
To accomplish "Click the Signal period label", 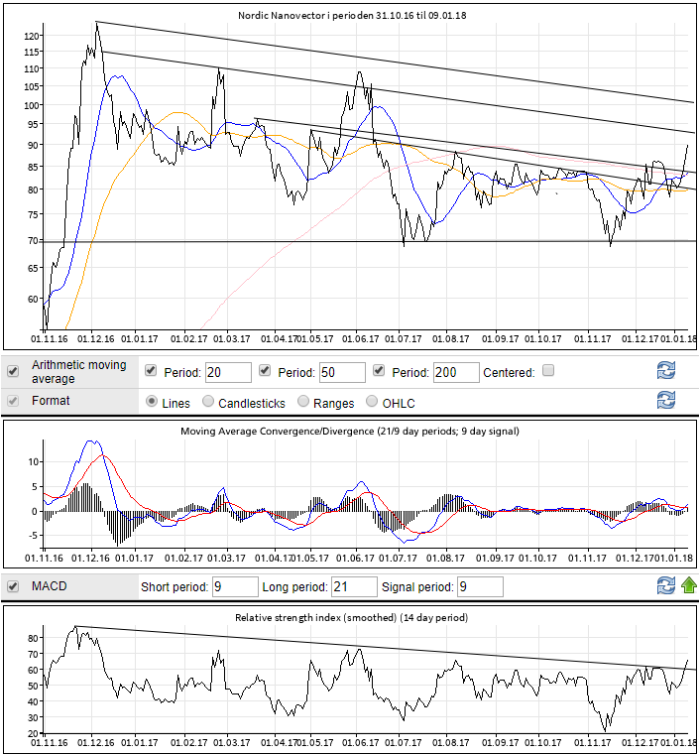I will tap(417, 587).
